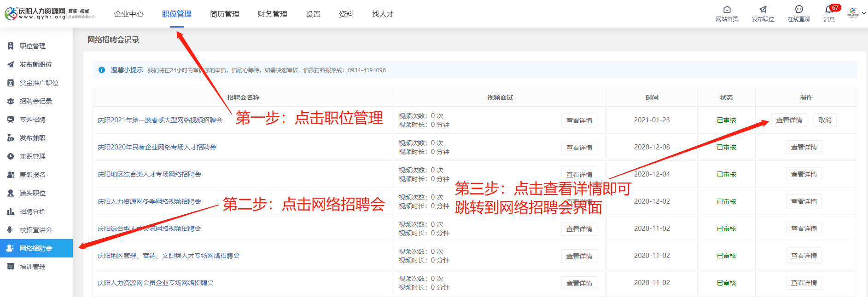Select 职位管理 top menu
868x297 pixels.
[177, 14]
